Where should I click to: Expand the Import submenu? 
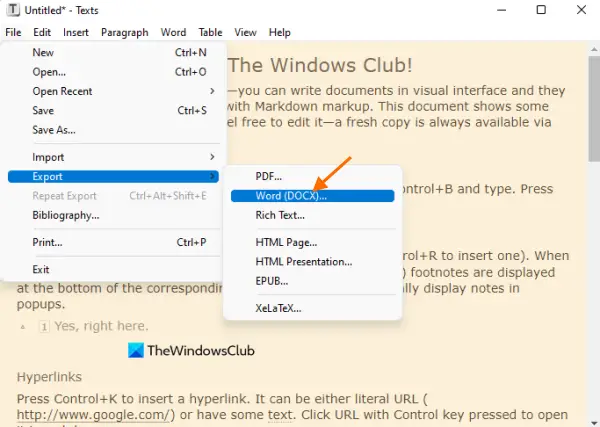click(x=113, y=157)
